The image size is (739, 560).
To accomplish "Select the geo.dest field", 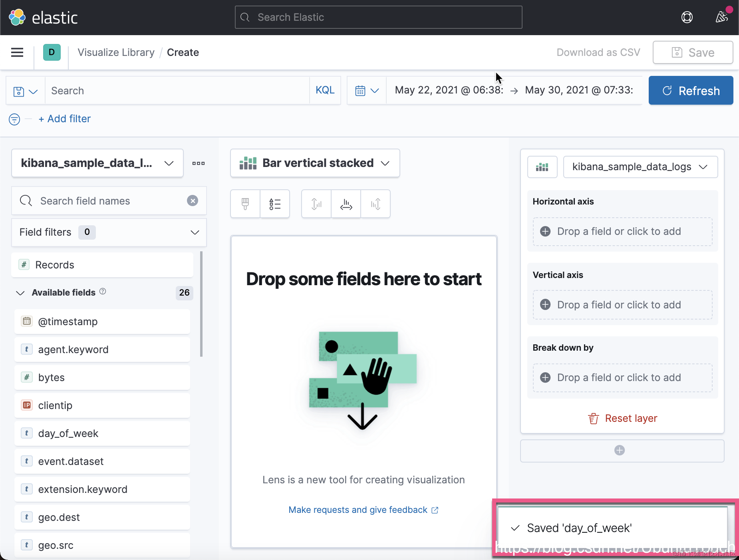I will click(102, 517).
